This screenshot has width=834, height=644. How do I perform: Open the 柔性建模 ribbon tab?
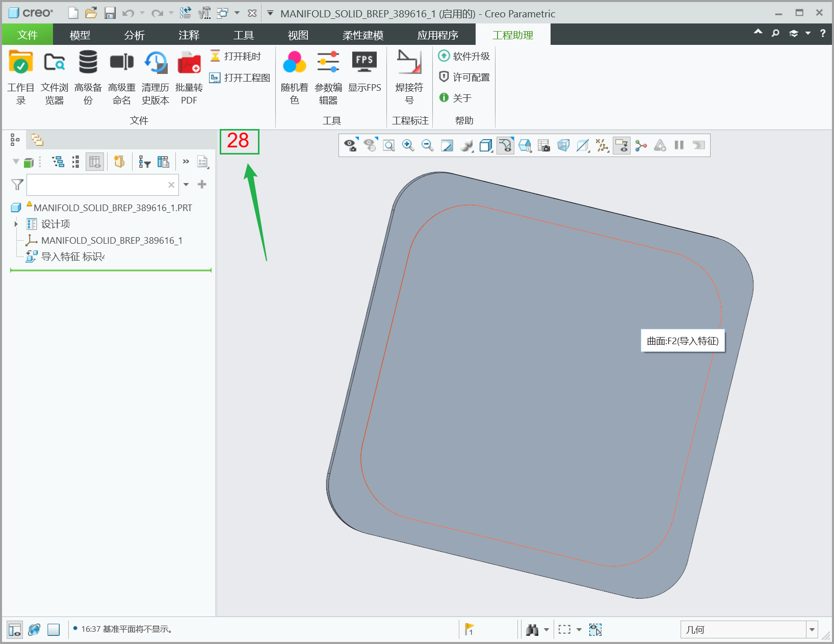pyautogui.click(x=362, y=35)
